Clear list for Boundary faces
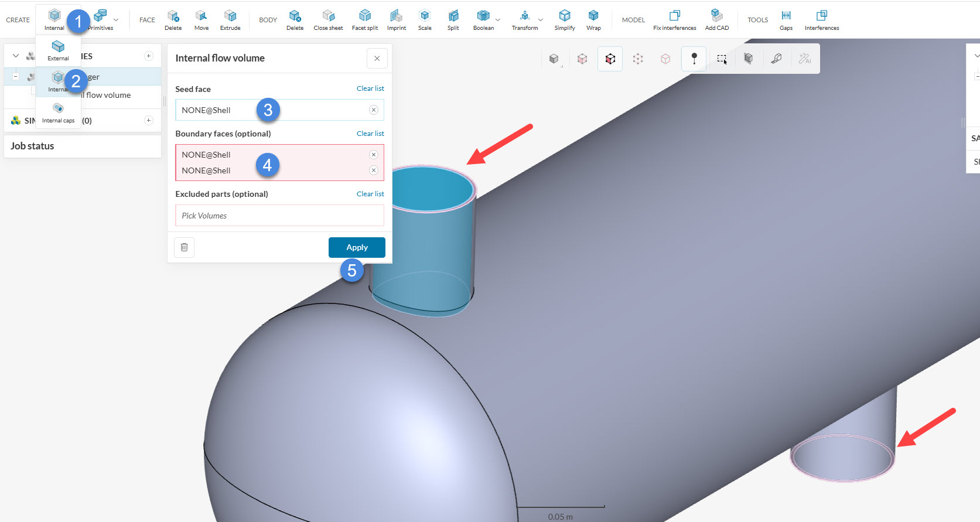 (370, 134)
